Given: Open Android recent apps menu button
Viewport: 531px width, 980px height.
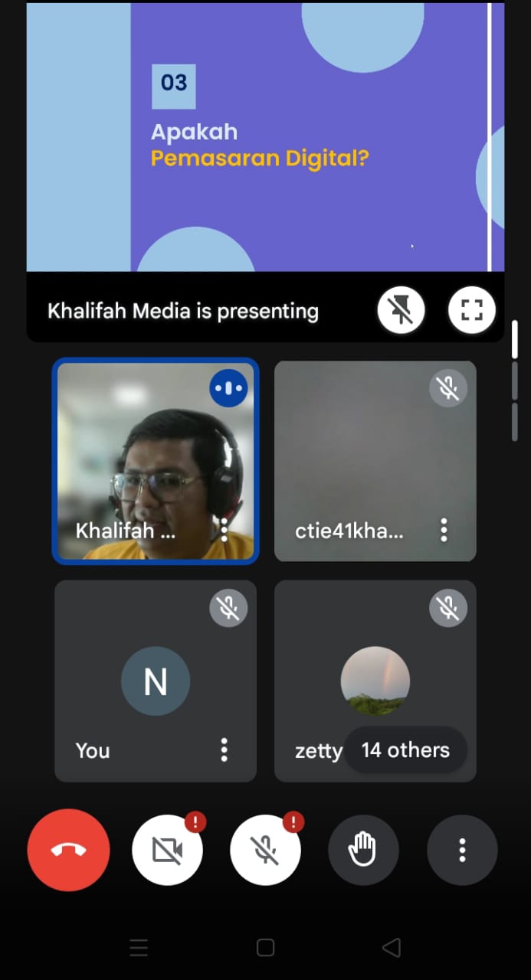Looking at the screenshot, I should coord(139,948).
